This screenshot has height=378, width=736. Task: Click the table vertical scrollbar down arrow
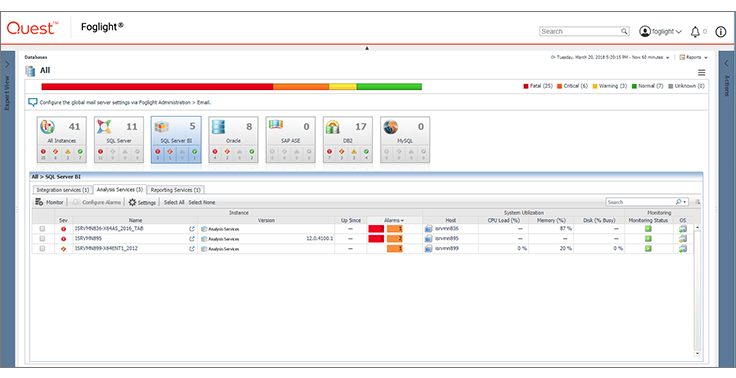(x=697, y=354)
